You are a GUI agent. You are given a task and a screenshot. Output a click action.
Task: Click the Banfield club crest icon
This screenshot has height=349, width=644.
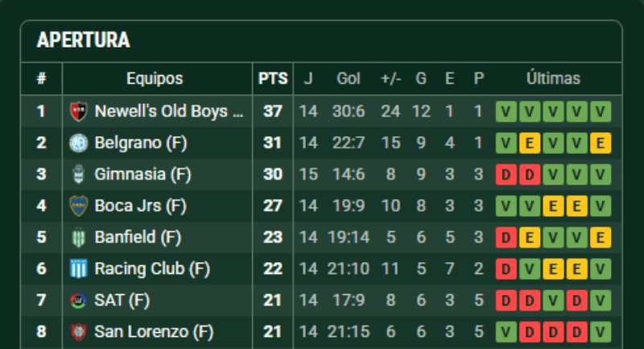pos(78,238)
